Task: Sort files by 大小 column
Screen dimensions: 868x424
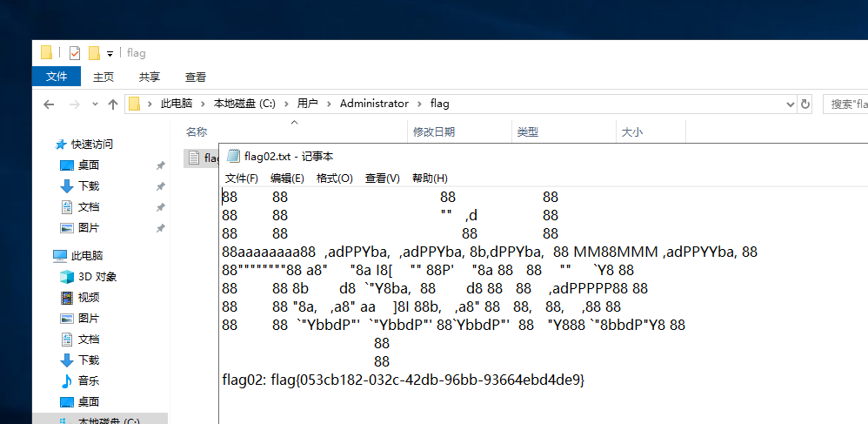Action: 632,132
